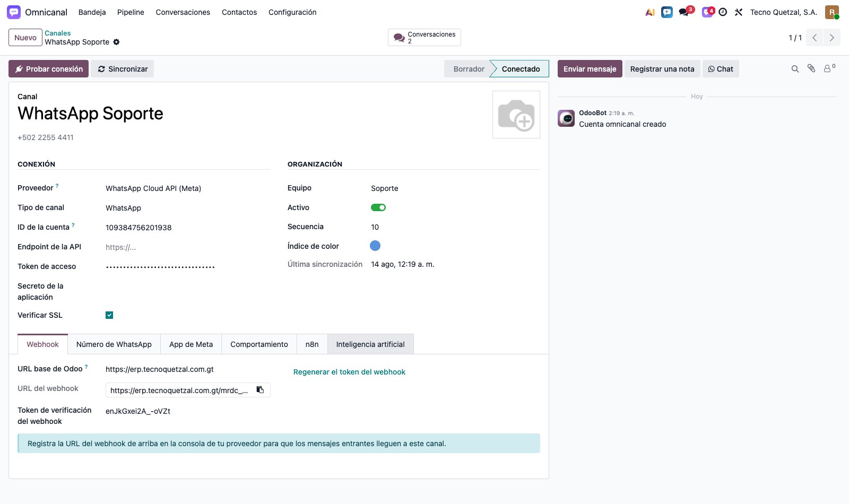Select the Webhook tab

42,344
